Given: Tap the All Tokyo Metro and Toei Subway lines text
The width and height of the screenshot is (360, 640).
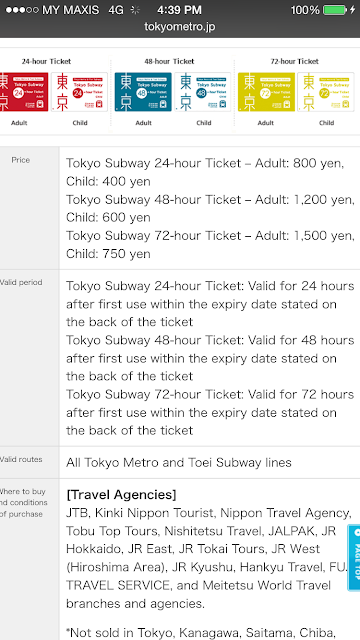Looking at the screenshot, I should coord(179,462).
